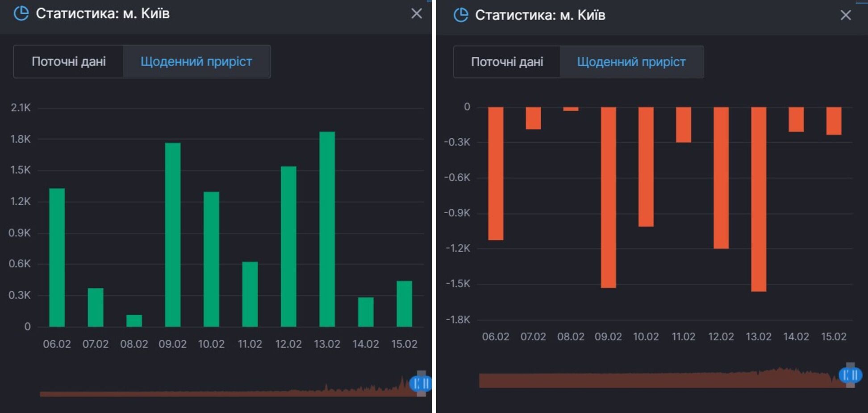Select the green bar for 09.02
868x413 pixels.
[x=173, y=235]
